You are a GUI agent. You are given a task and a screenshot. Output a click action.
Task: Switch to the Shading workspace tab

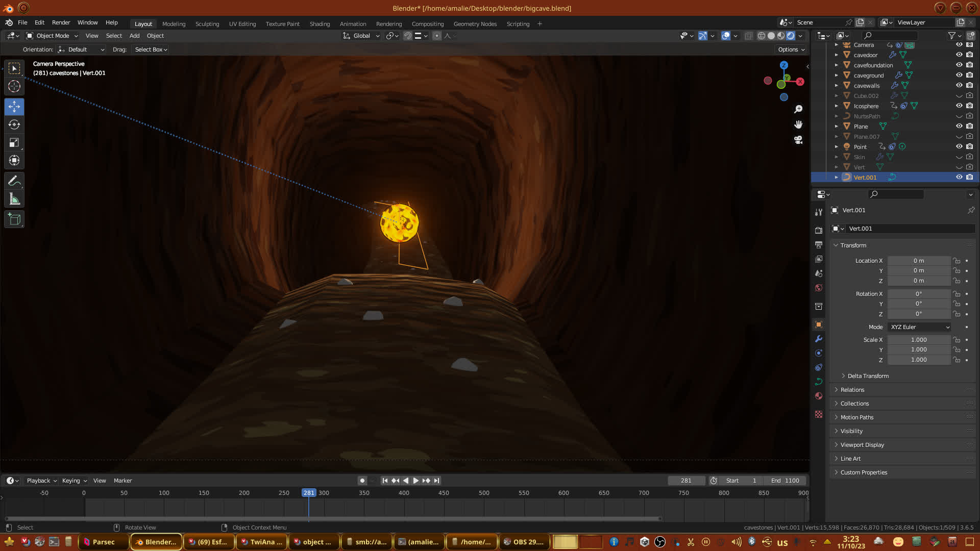click(320, 24)
